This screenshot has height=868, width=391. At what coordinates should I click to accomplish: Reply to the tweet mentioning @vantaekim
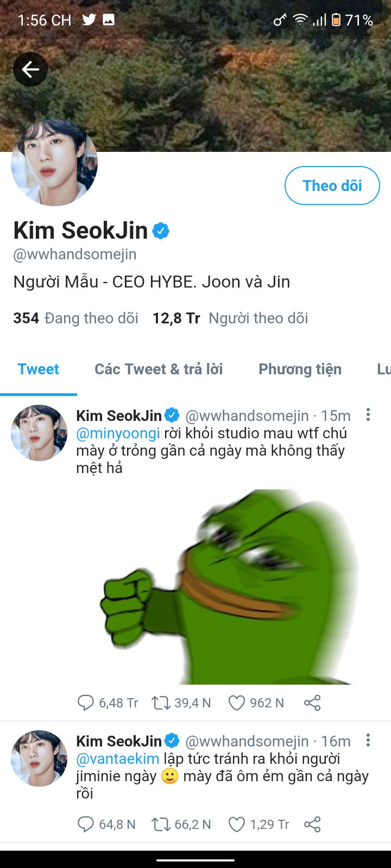click(x=86, y=825)
